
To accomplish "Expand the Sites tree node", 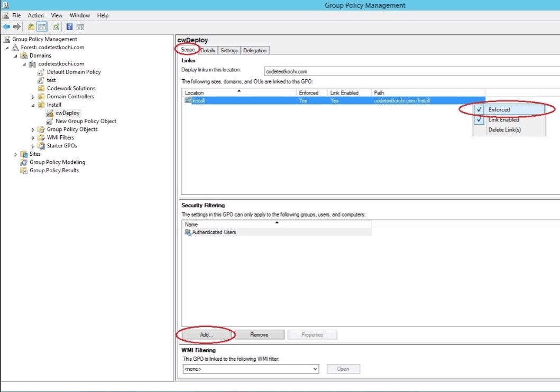I will click(x=16, y=154).
